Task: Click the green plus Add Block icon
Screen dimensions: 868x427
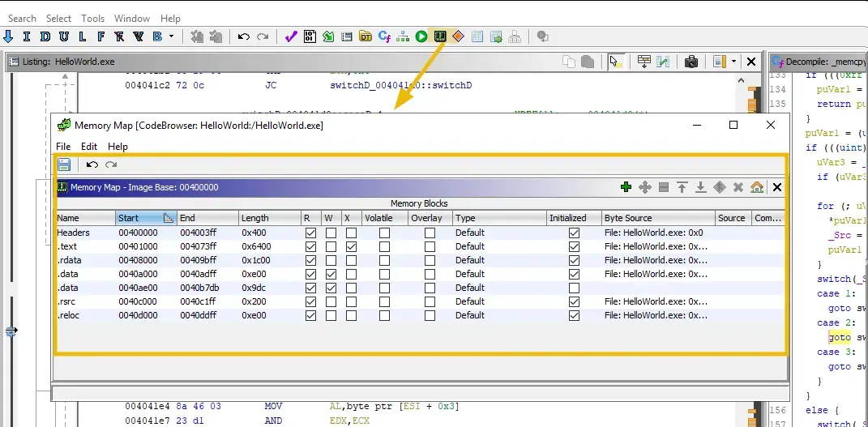Action: (x=626, y=187)
